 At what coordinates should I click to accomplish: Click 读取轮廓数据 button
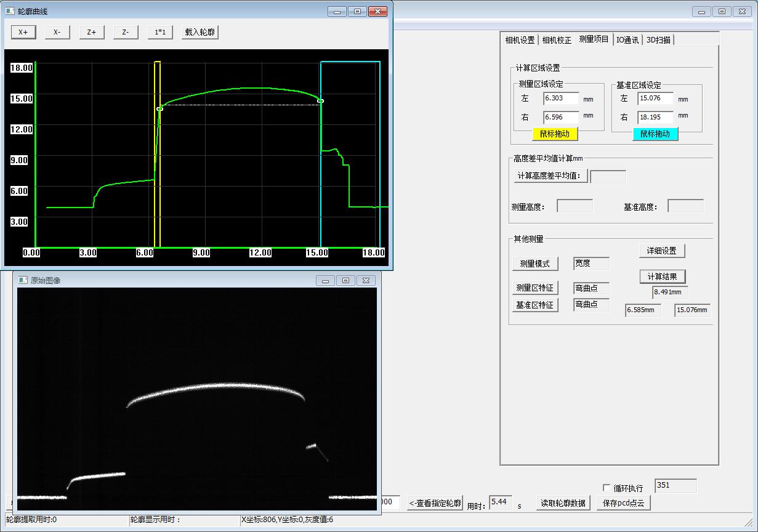(563, 503)
